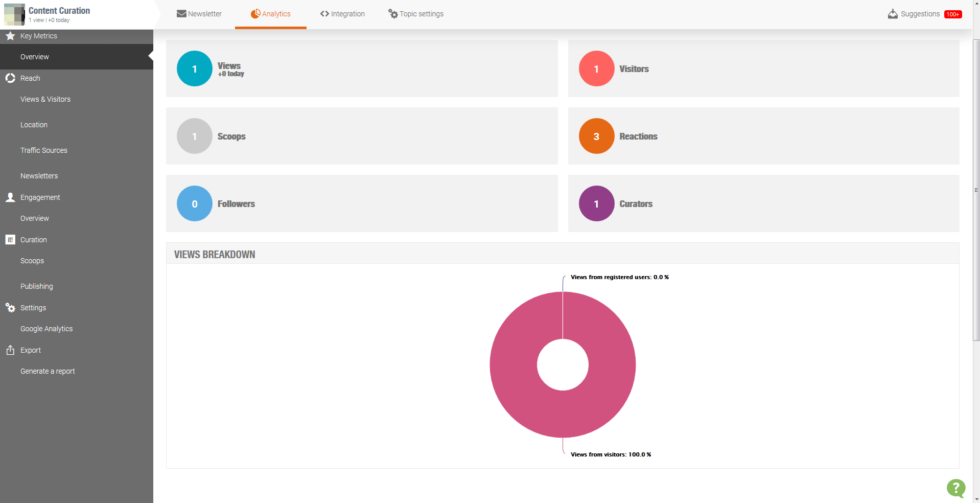This screenshot has width=980, height=503.
Task: Click the Reach pie icon in sidebar
Action: 10,78
